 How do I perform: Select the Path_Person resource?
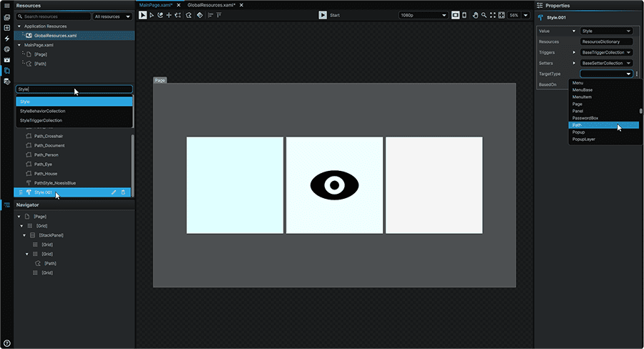tap(46, 155)
